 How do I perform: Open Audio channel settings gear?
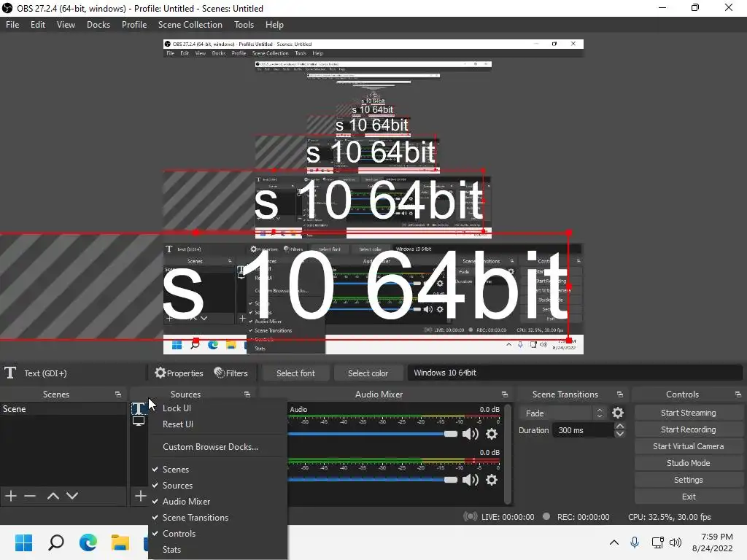point(492,434)
